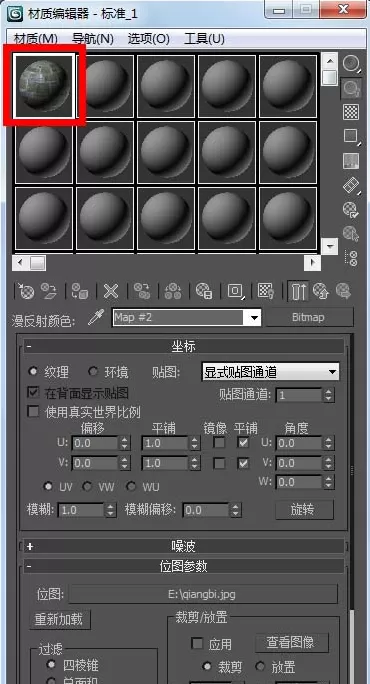Click the Select by Material icon
This screenshot has height=684, width=370.
[x=351, y=233]
